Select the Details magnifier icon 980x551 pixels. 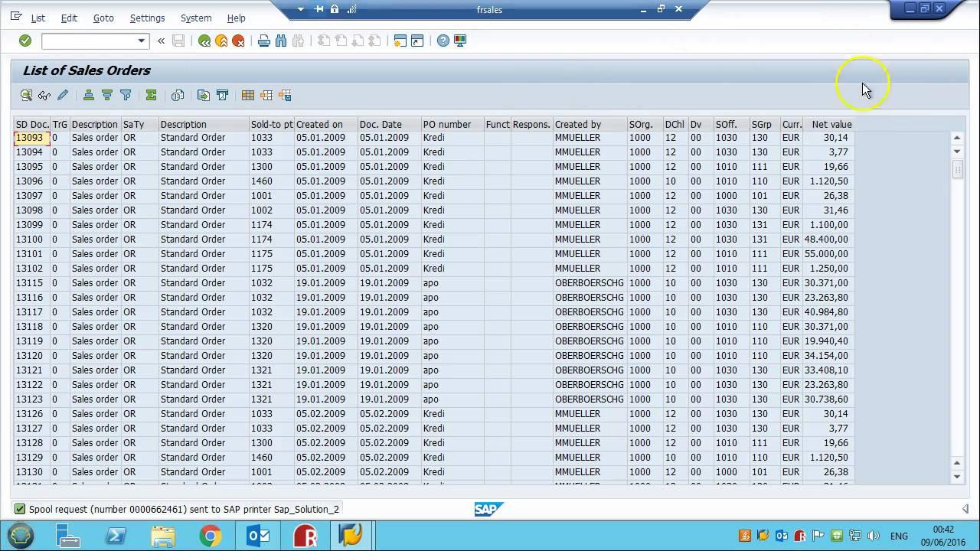(x=25, y=95)
